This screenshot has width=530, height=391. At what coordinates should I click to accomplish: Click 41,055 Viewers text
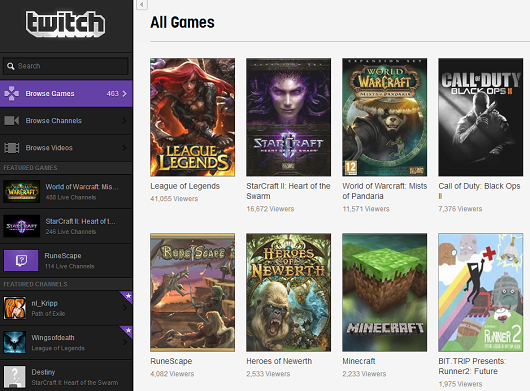coord(174,199)
